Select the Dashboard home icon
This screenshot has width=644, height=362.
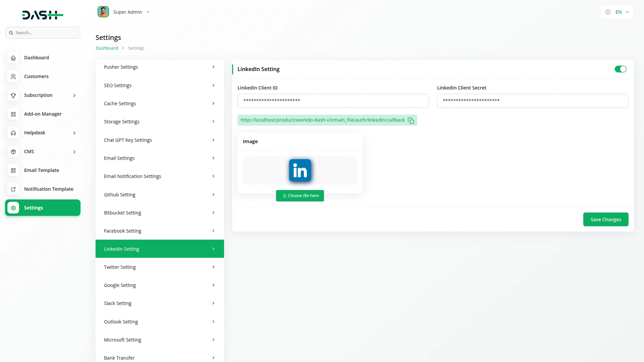click(x=13, y=58)
